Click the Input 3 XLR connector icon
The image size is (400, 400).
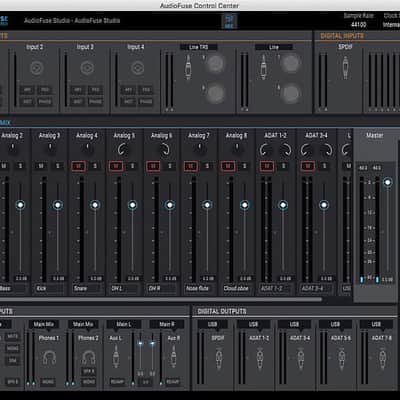click(87, 68)
